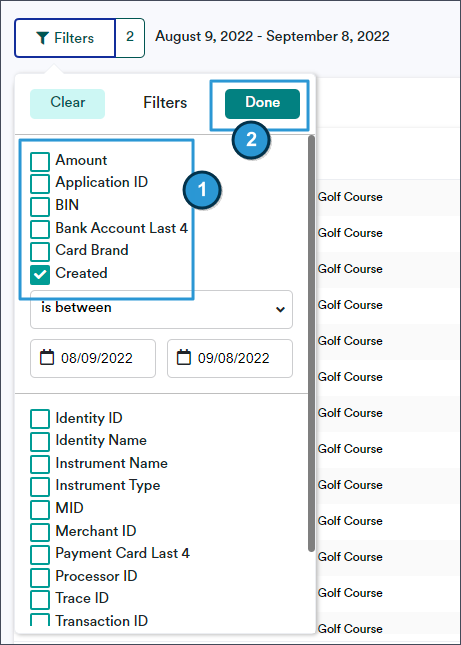The width and height of the screenshot is (461, 645).
Task: Select Bank Account Last 4 checkbox
Action: tap(40, 229)
